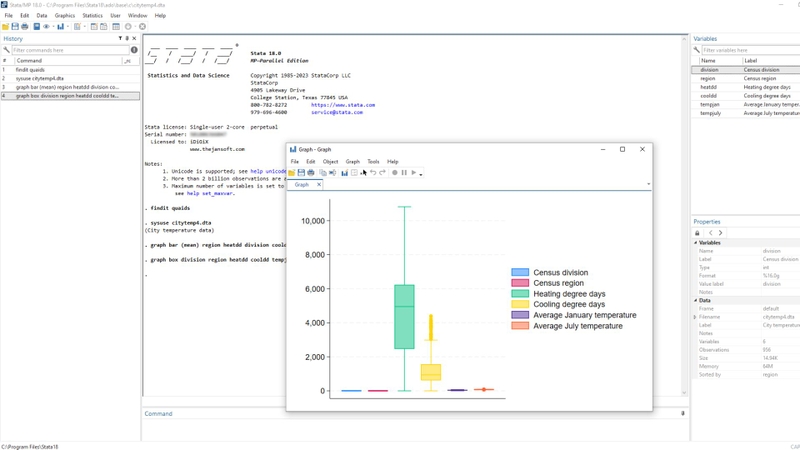
Task: Start Graph Editor via bar-chart icon
Action: (344, 173)
